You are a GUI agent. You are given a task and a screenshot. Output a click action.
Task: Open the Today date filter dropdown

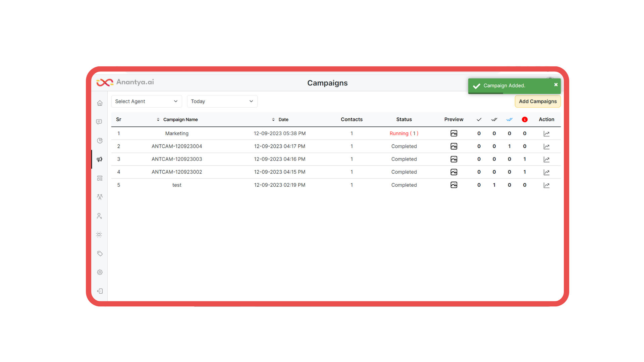click(x=222, y=101)
